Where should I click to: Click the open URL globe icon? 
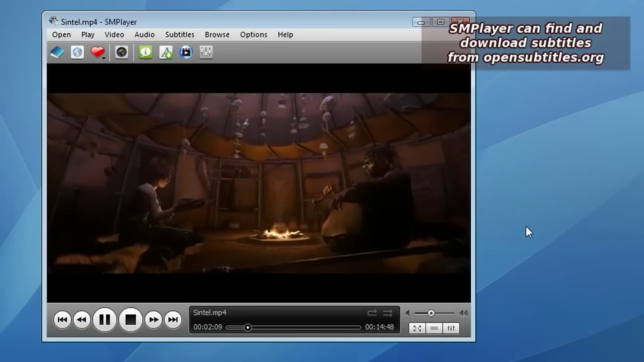77,53
